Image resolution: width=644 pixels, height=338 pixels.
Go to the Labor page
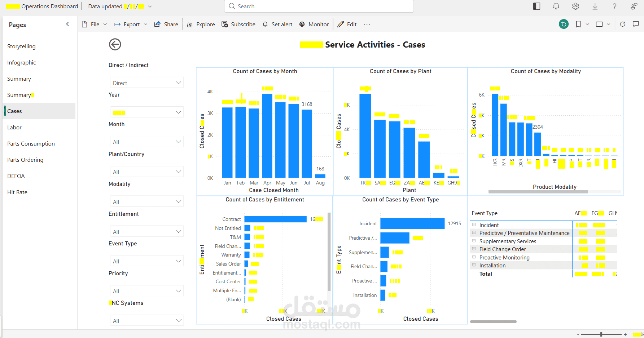[x=40, y=127]
